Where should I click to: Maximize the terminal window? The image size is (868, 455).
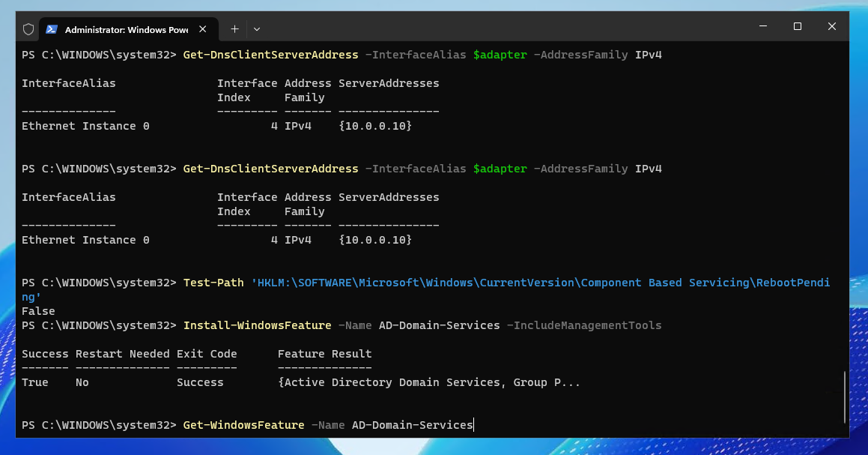click(797, 26)
